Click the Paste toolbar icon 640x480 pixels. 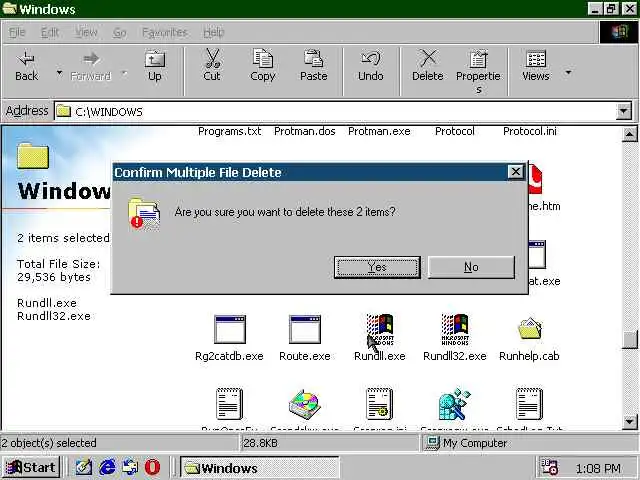(x=313, y=58)
